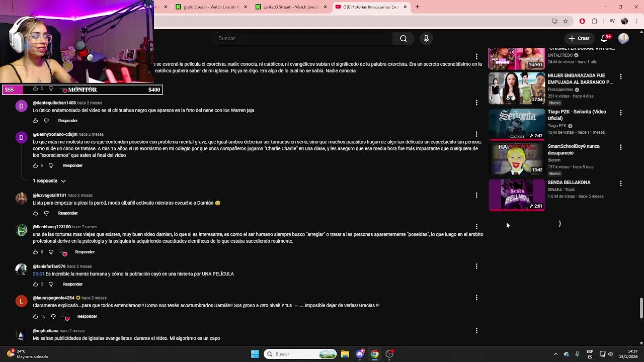The width and height of the screenshot is (644, 362).
Task: Open options for SmartSchoolBoy9 video
Action: [621, 147]
